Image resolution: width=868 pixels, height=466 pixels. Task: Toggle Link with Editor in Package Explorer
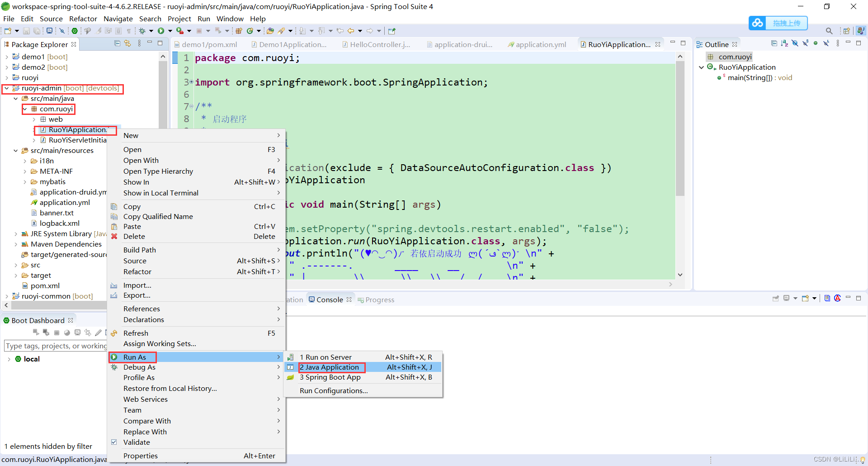[x=127, y=43]
